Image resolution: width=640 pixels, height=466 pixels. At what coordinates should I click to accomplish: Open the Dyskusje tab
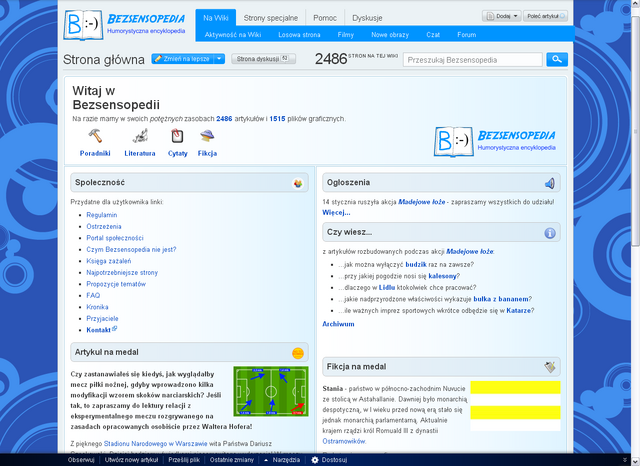367,18
